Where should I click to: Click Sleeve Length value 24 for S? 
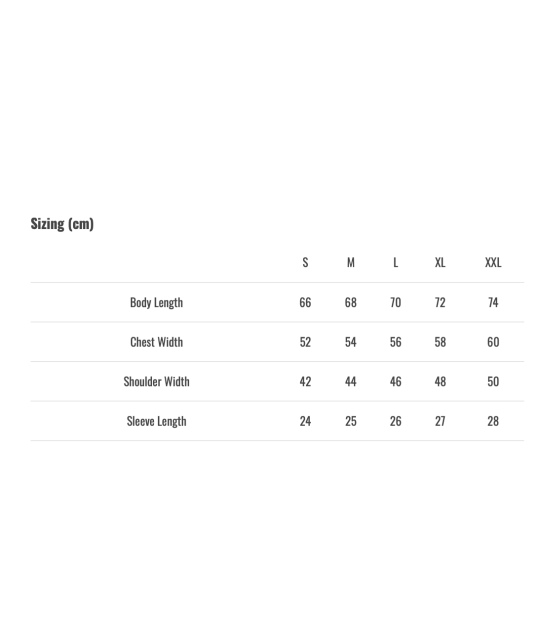pos(305,421)
